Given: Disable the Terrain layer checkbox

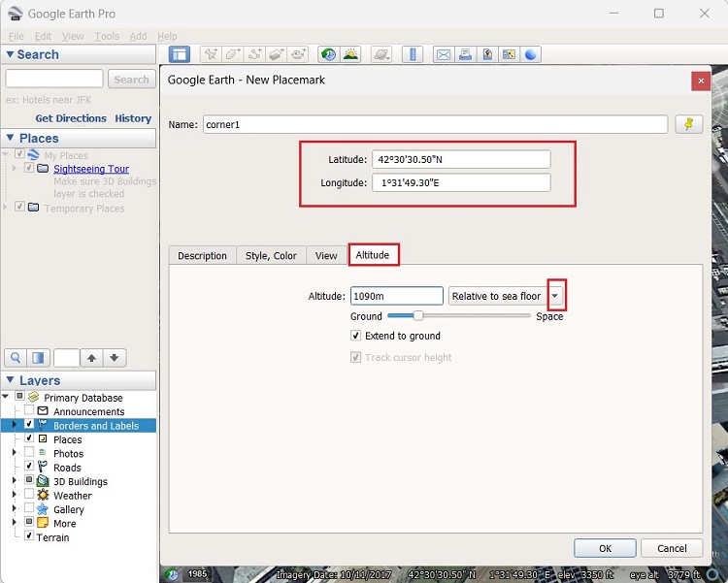Looking at the screenshot, I should pos(29,537).
